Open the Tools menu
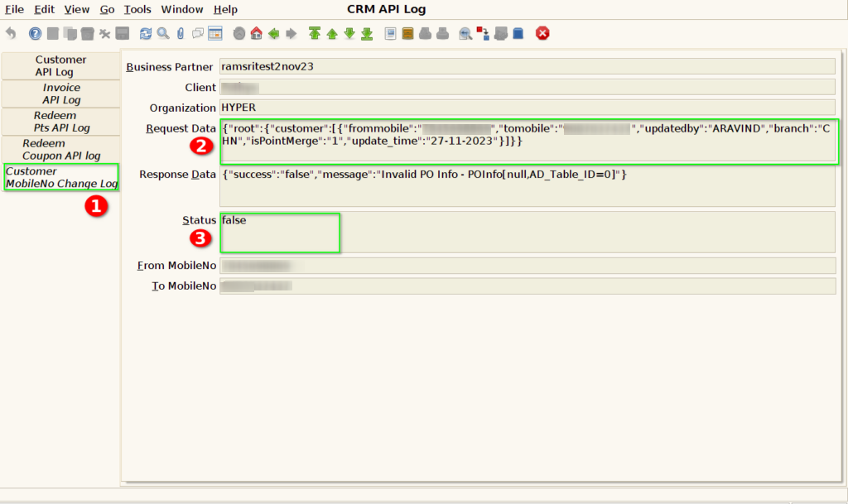Viewport: 848px width, 504px height. (x=137, y=9)
